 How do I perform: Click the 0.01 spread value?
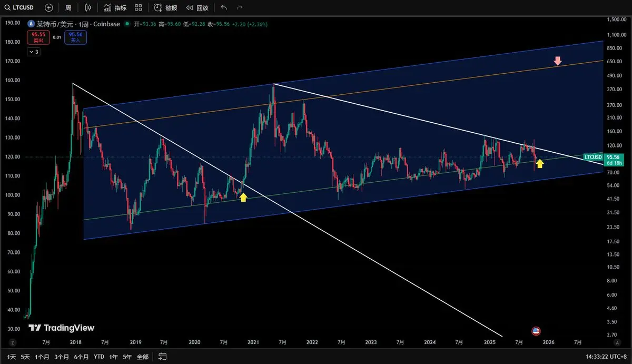[57, 37]
